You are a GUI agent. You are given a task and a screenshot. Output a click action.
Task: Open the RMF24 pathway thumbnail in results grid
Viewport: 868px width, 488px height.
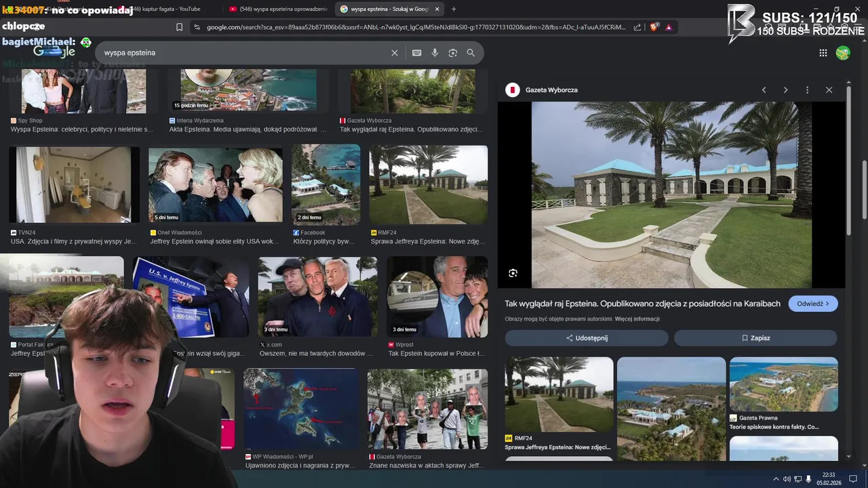429,185
